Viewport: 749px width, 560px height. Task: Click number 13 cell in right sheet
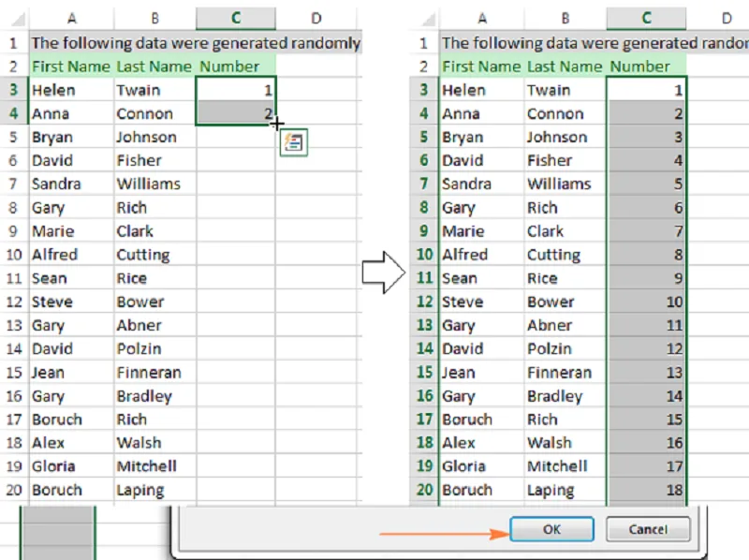click(646, 372)
